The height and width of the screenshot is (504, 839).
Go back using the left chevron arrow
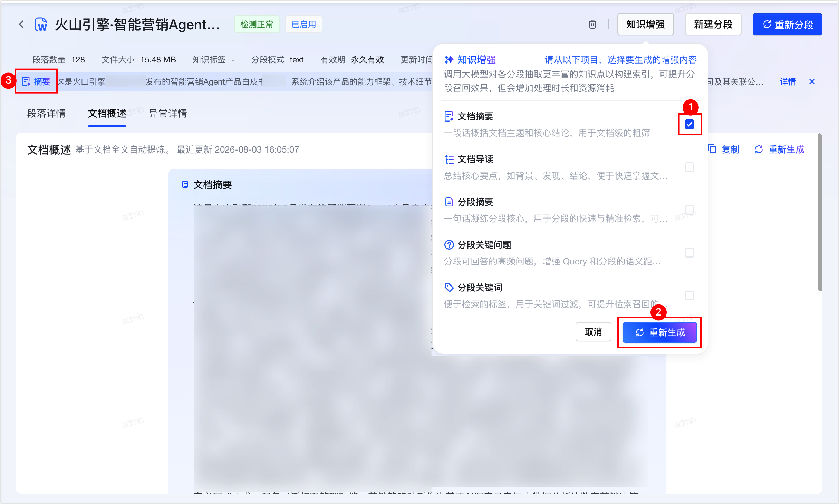[21, 24]
